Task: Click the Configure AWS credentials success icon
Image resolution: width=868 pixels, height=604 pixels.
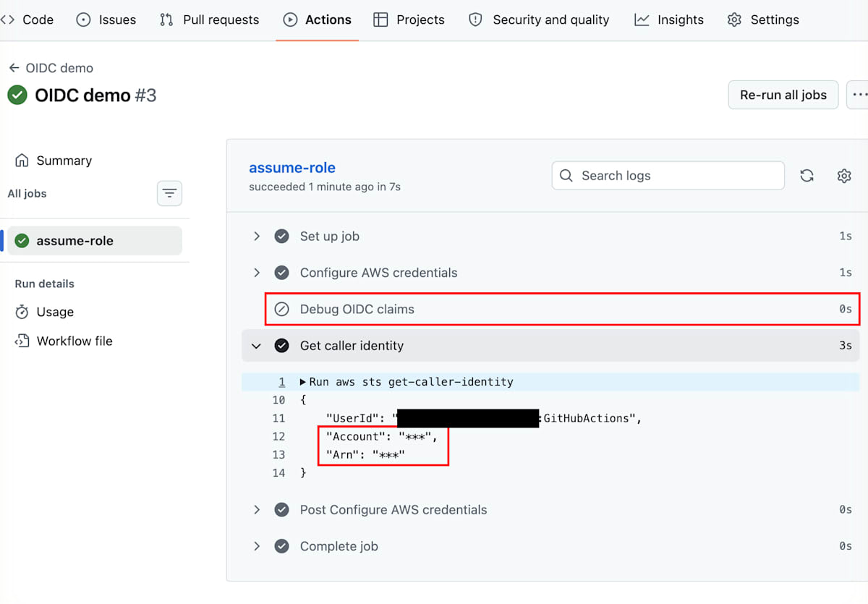Action: (x=282, y=273)
